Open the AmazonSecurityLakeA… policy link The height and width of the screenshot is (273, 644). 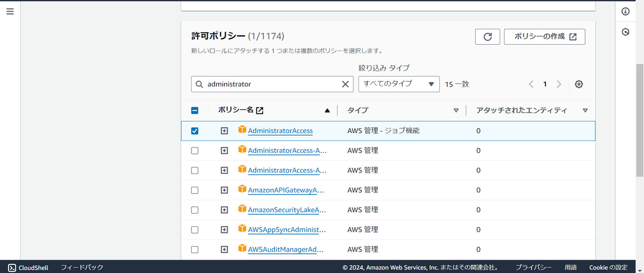point(287,210)
